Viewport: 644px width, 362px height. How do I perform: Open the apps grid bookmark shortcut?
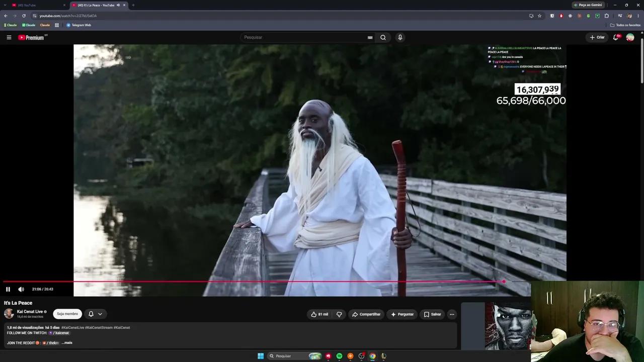[57, 25]
